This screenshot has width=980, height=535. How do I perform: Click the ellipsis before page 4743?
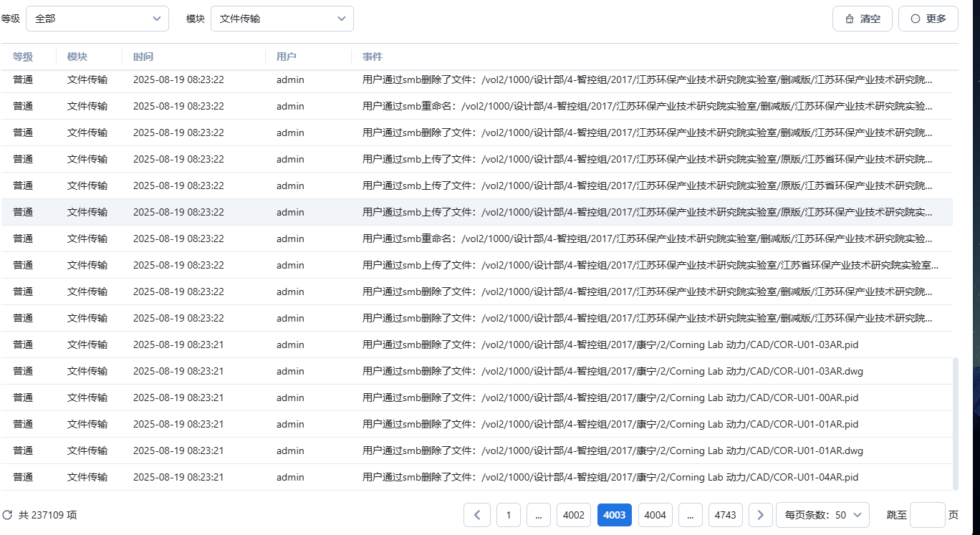(690, 515)
